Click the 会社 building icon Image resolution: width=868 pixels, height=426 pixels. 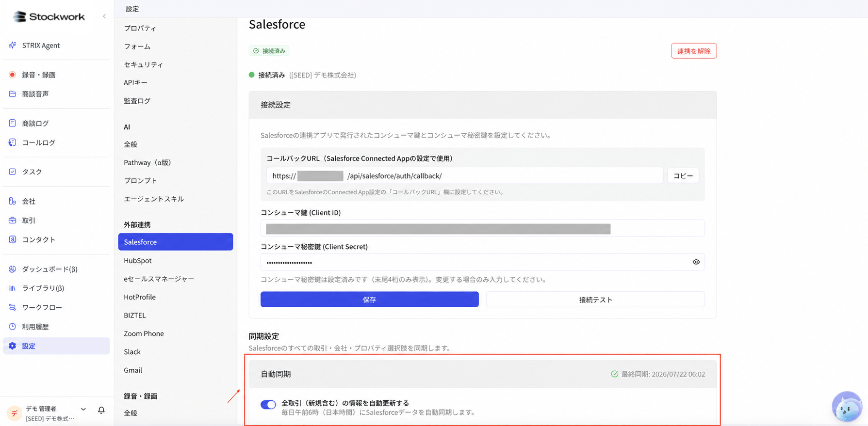point(13,201)
